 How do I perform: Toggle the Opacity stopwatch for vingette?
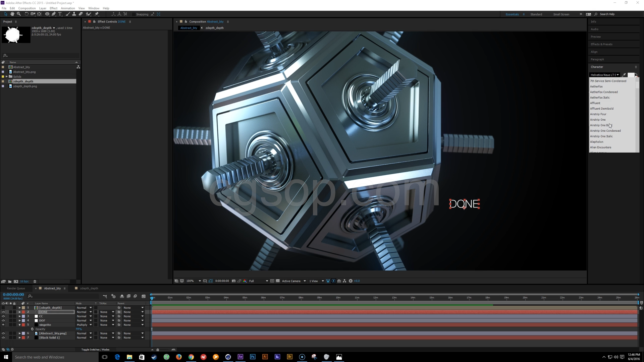[x=32, y=329]
